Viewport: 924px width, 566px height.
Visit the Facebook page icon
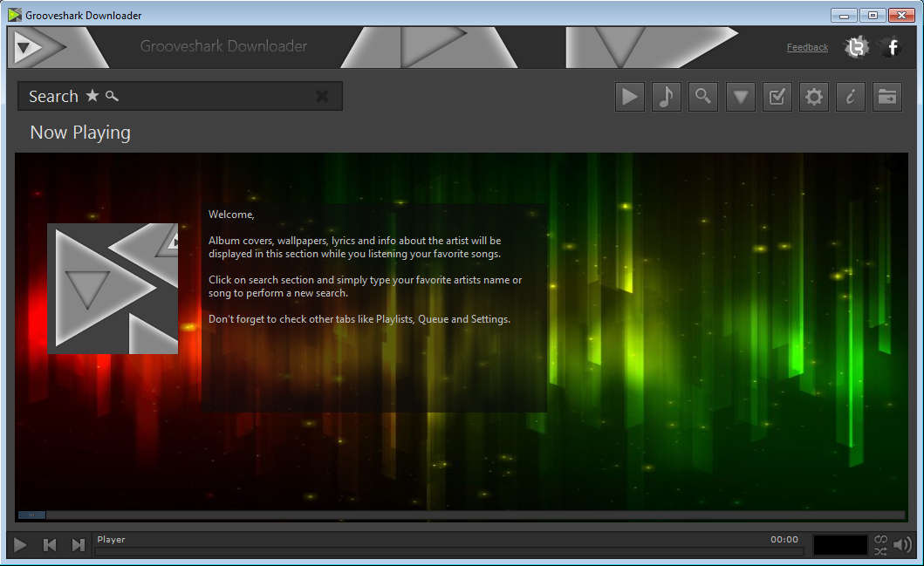point(893,47)
